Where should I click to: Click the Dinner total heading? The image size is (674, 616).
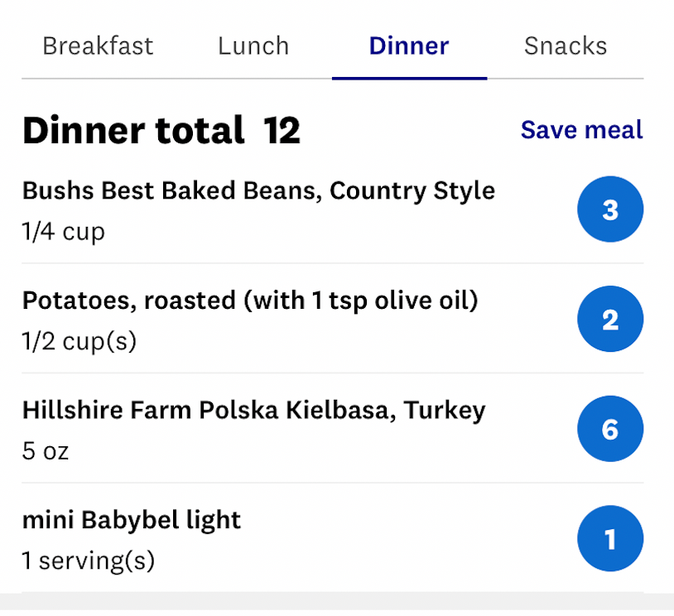133,131
